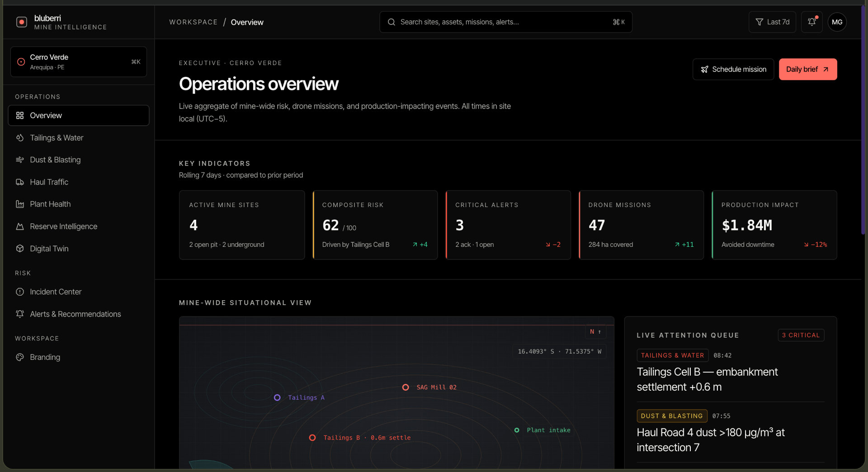Open Dust & Blasting section
The width and height of the screenshot is (868, 472).
[x=78, y=160]
